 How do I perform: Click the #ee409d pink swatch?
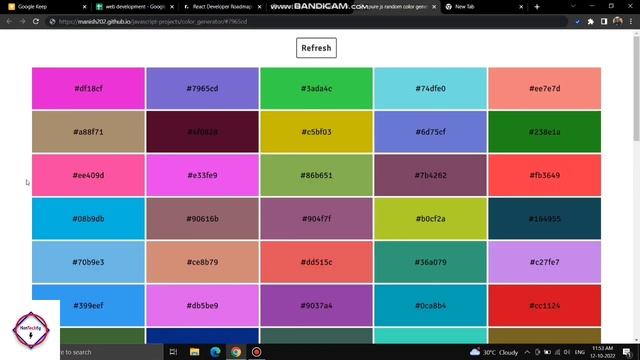click(x=88, y=175)
